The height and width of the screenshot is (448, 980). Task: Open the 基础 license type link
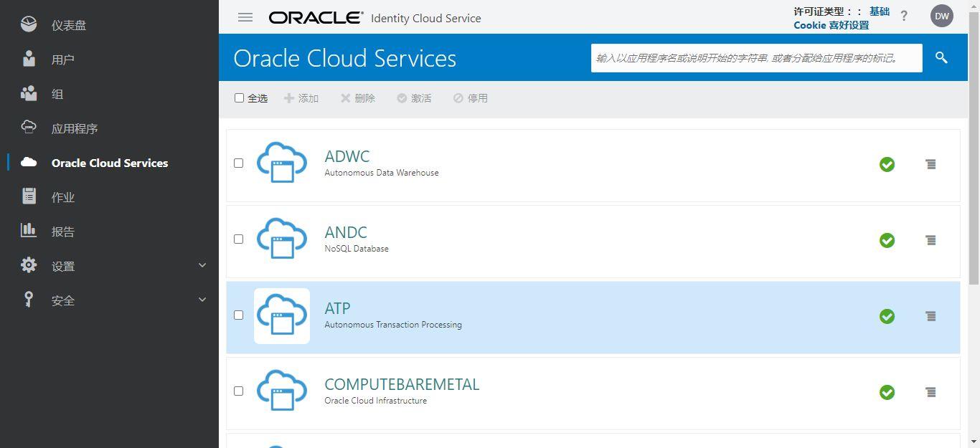[x=880, y=11]
